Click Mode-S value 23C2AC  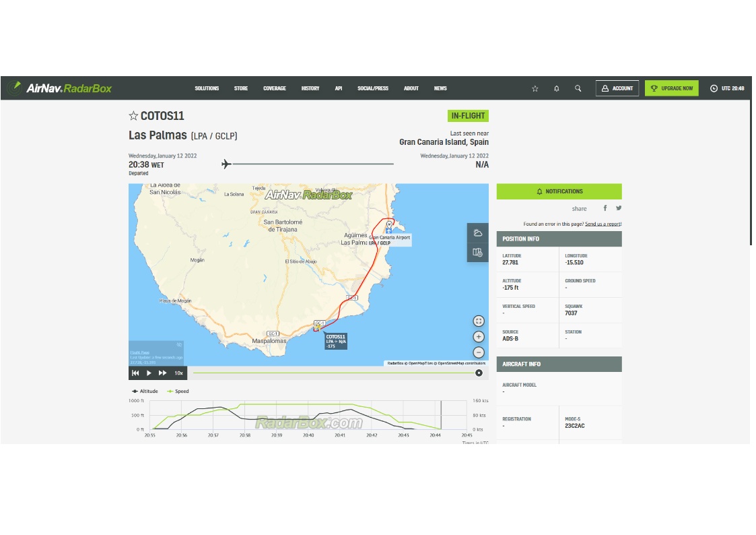(x=575, y=426)
